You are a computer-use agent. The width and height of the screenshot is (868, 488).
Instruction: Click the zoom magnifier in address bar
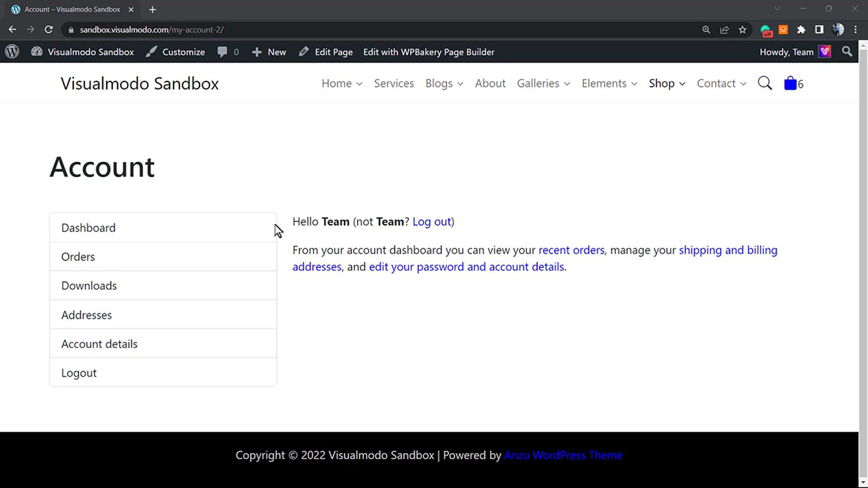point(706,29)
